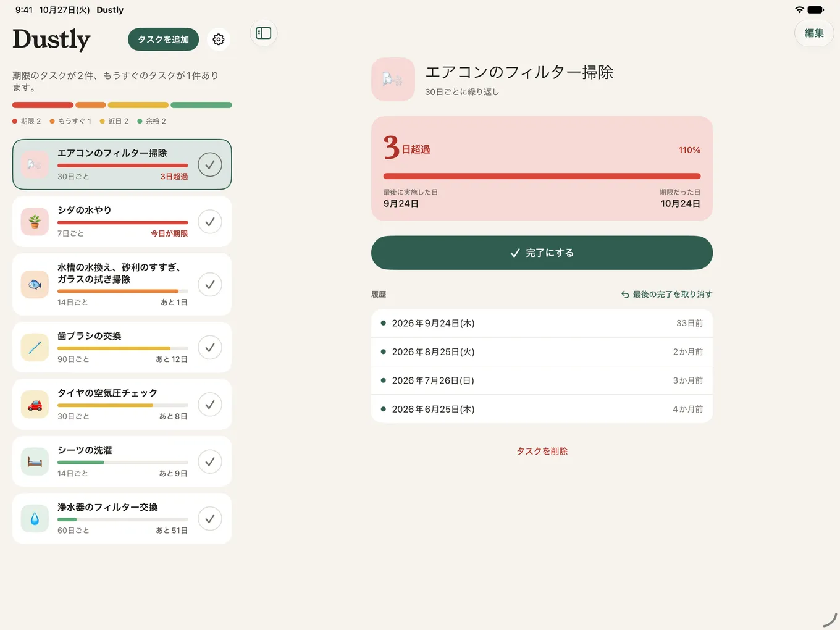Screen dimensions: 840x630
Task: Click the water drop icon for 浄水器のフィルター交換
Action: [x=35, y=519]
